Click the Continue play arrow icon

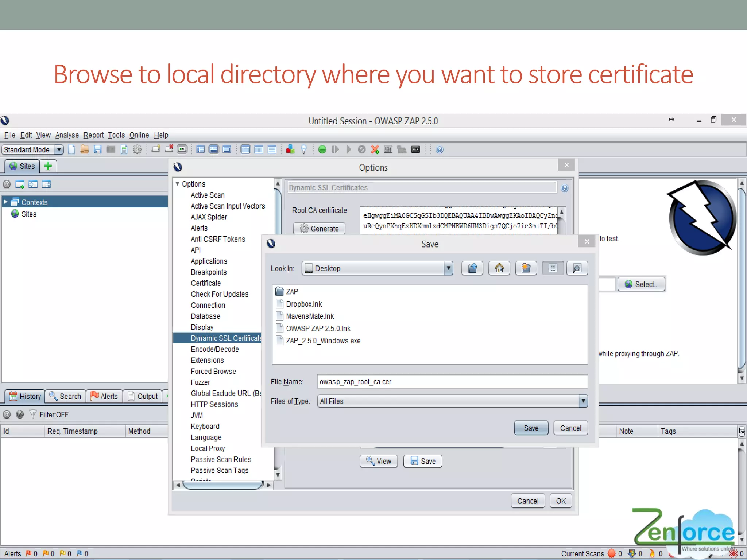pos(348,149)
